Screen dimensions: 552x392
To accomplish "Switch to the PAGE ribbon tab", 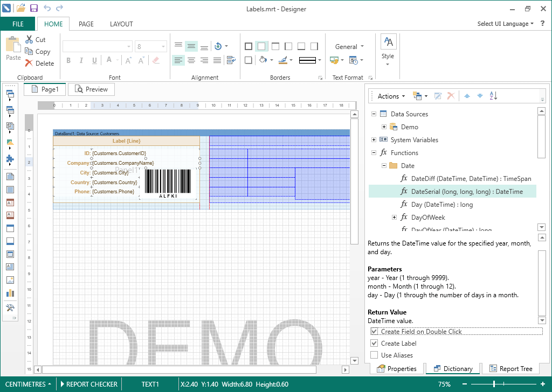I will [x=86, y=24].
